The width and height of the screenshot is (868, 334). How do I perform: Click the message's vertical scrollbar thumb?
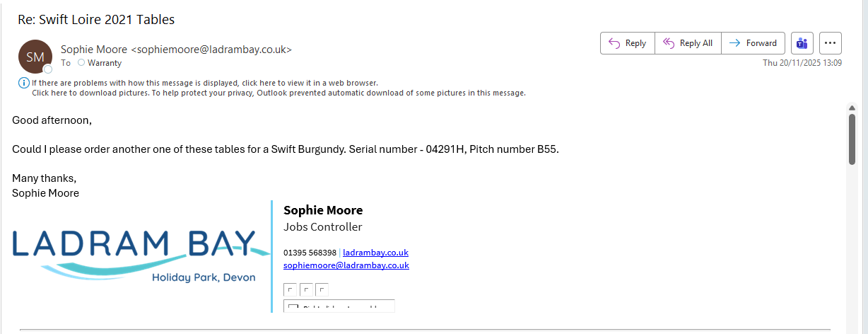tap(852, 139)
